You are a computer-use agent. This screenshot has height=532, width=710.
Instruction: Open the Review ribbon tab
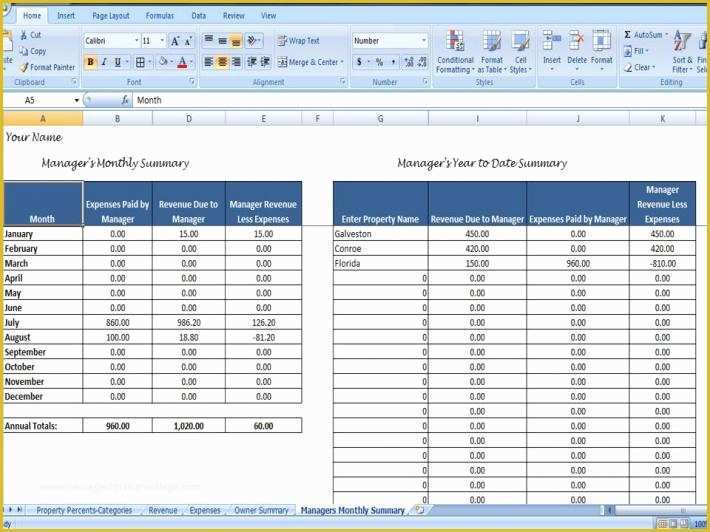234,15
